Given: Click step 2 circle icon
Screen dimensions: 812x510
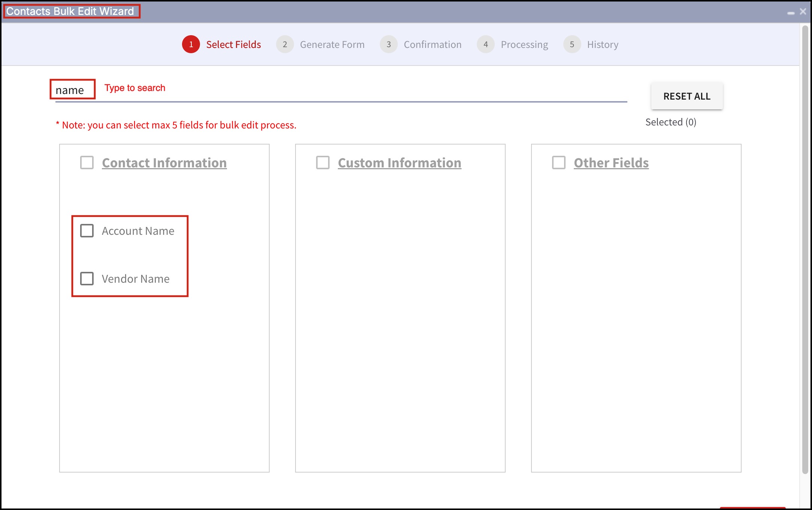Looking at the screenshot, I should [x=285, y=45].
